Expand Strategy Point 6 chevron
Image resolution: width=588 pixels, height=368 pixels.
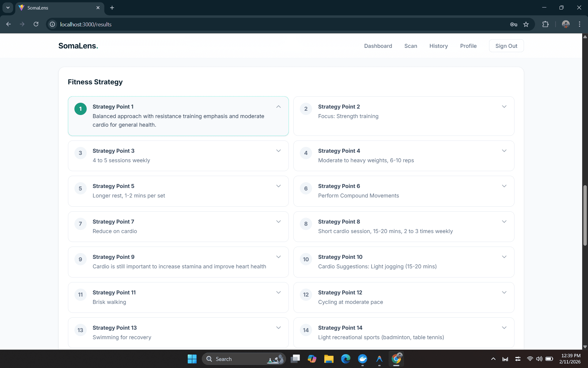[x=504, y=186]
